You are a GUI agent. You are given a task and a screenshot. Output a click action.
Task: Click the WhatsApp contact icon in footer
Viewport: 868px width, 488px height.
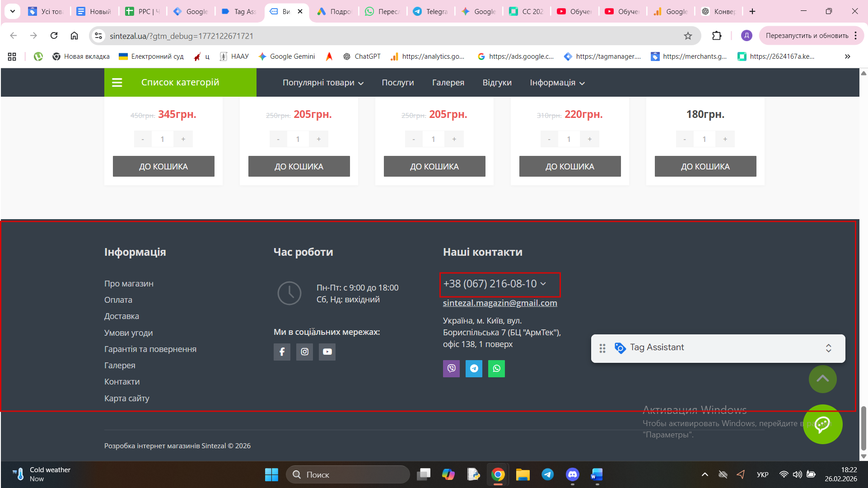coord(496,368)
